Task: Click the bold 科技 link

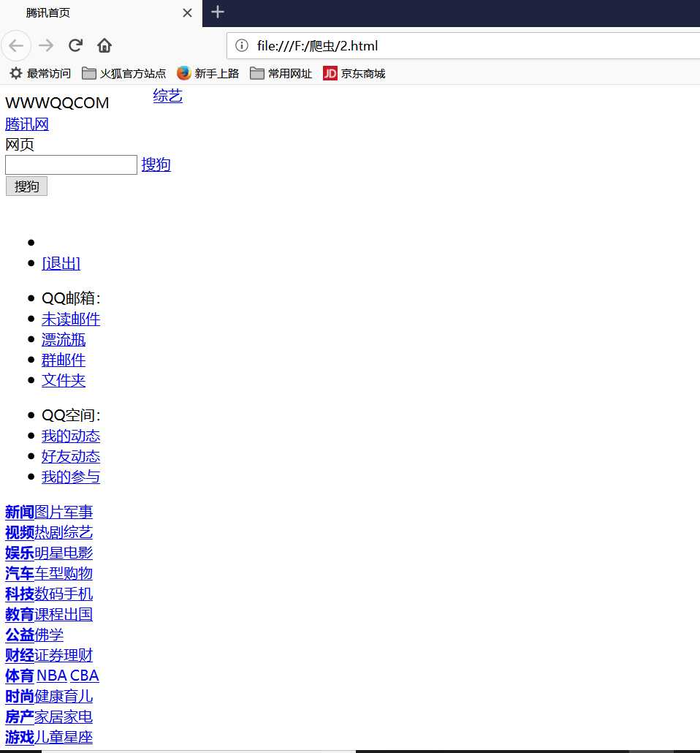Action: (20, 594)
